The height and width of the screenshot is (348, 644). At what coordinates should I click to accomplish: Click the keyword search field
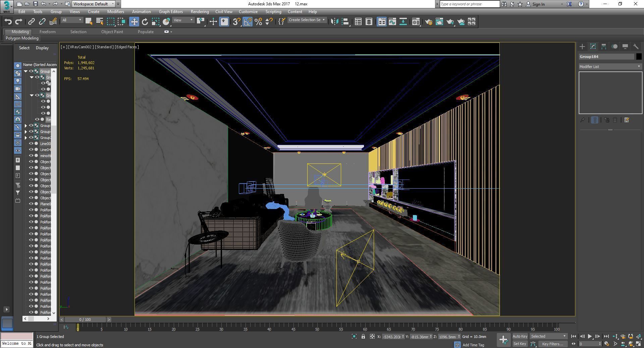click(469, 4)
